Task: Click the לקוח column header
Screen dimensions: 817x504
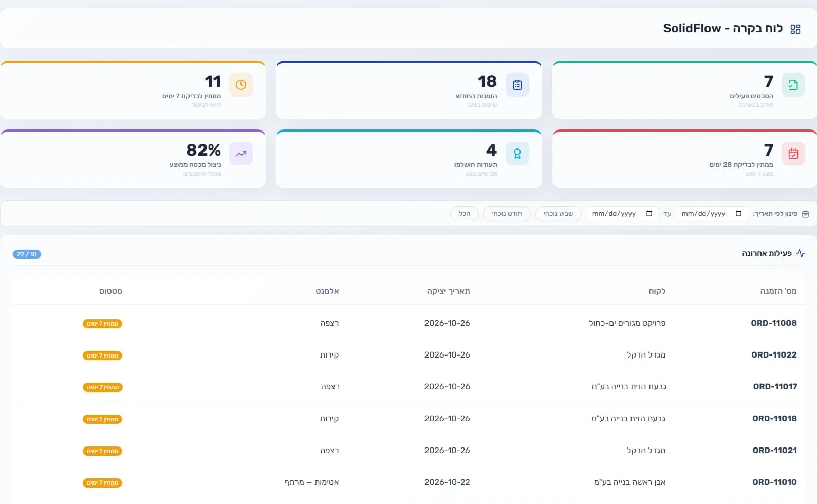Action: (x=657, y=291)
